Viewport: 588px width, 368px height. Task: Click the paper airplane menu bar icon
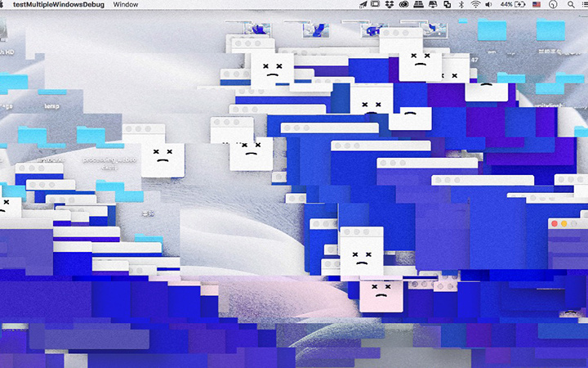click(363, 4)
